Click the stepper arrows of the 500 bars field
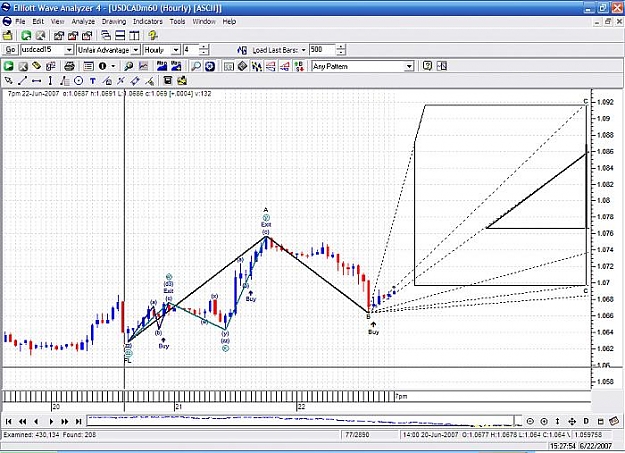This screenshot has width=625, height=453. (x=341, y=50)
